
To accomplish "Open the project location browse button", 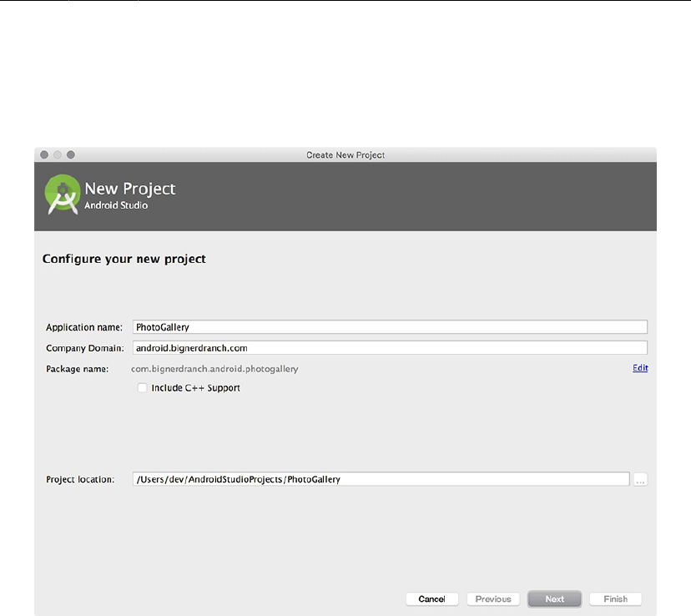I will (640, 479).
